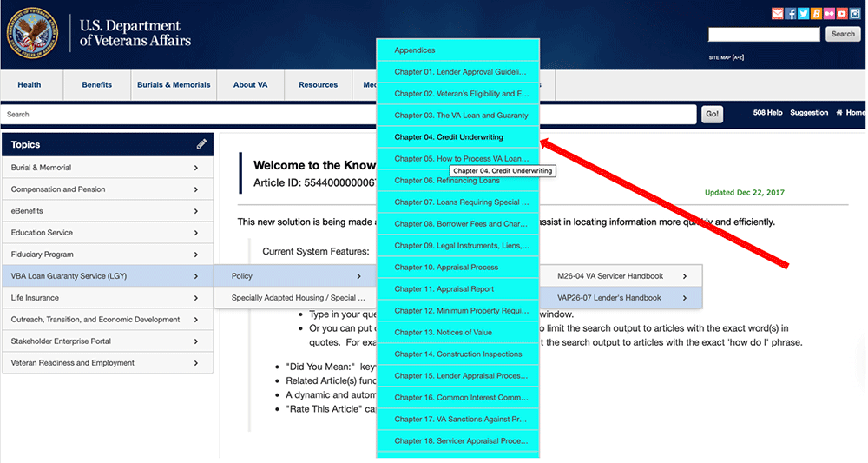The image size is (868, 463).
Task: Open the Benefits navigation tab
Action: 97,85
